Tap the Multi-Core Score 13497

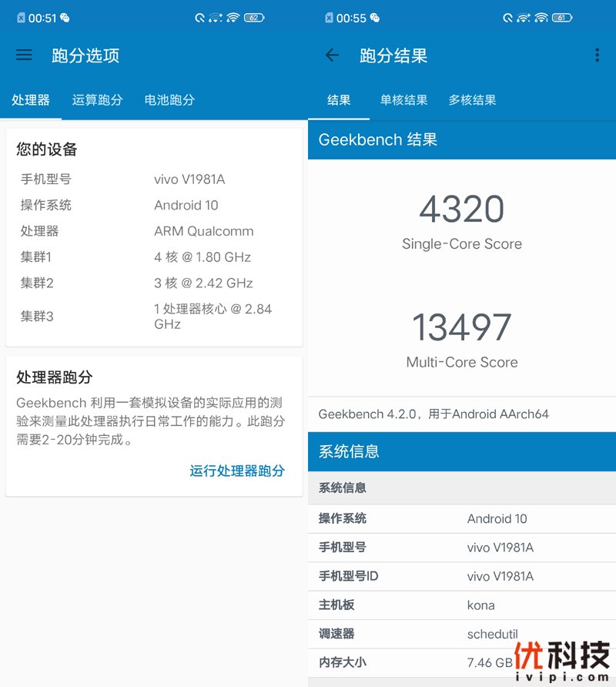[x=461, y=327]
